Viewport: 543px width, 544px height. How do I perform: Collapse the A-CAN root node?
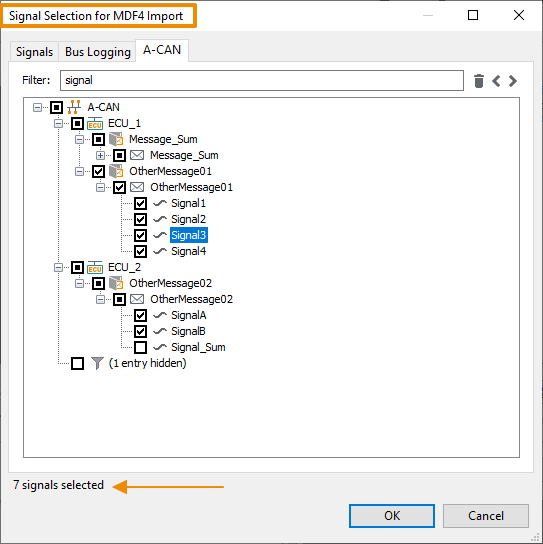pyautogui.click(x=37, y=107)
